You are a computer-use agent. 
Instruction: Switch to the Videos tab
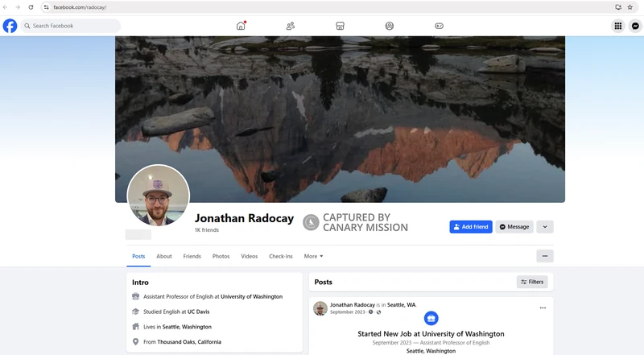pos(249,256)
